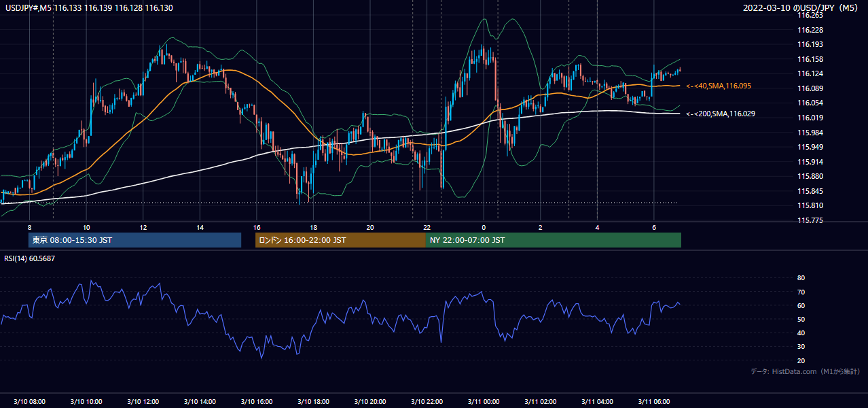
Task: Click the USDJPY#,M5 price header text
Action: point(89,8)
